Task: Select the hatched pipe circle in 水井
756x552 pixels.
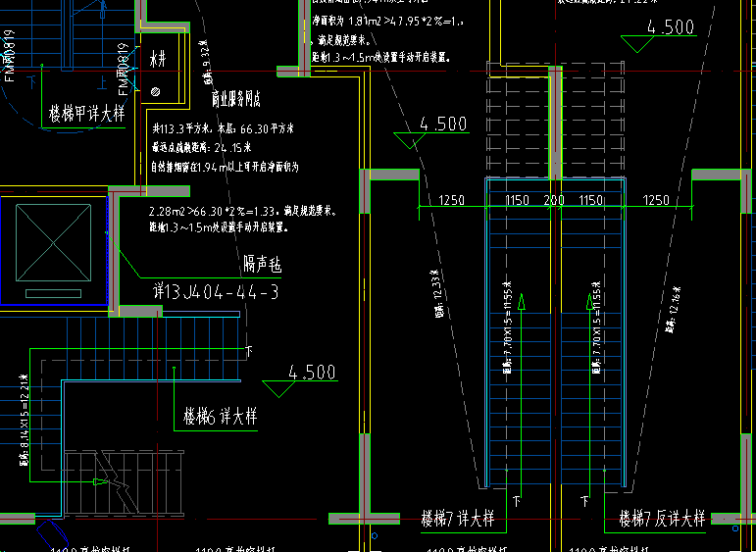Action: click(x=155, y=91)
